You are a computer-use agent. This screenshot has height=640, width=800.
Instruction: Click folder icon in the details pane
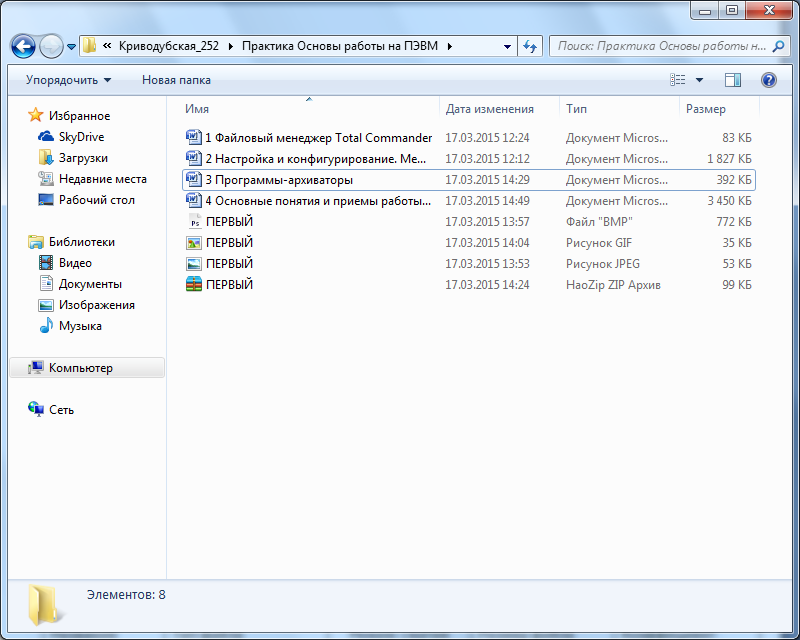pos(46,605)
